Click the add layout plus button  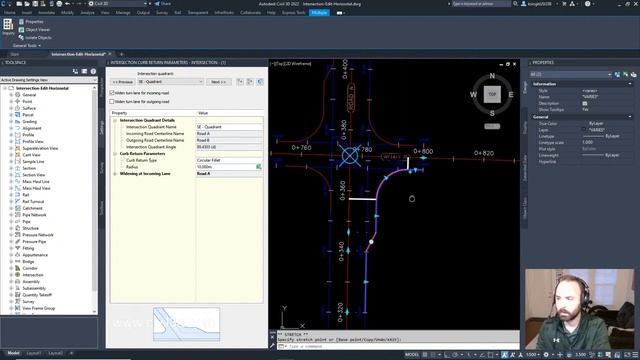tap(71, 353)
